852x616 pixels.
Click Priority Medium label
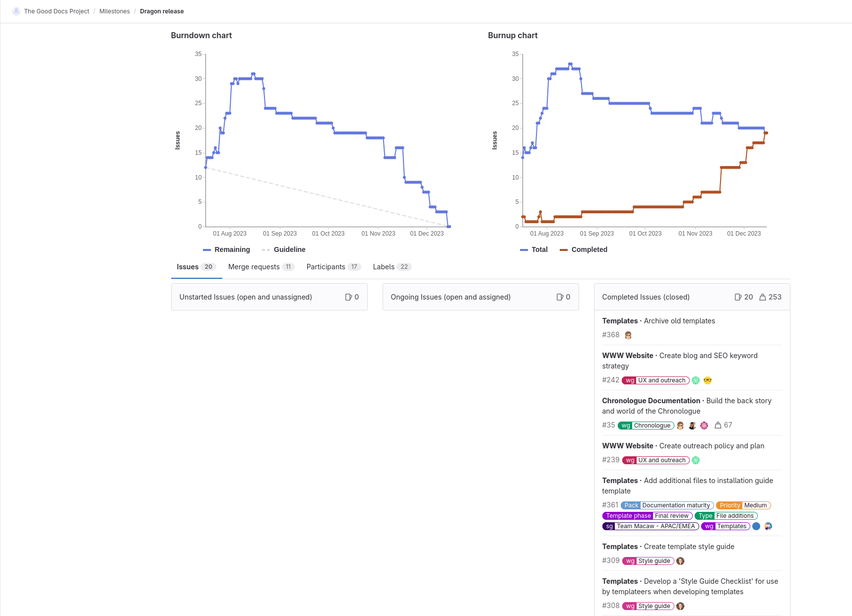pos(743,505)
